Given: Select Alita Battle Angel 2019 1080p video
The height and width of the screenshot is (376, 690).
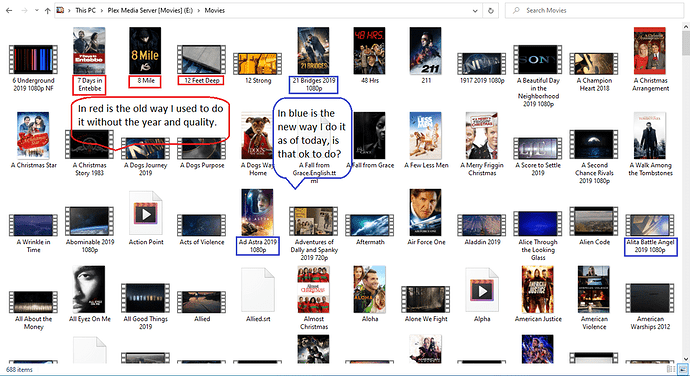Looking at the screenshot, I should 650,225.
